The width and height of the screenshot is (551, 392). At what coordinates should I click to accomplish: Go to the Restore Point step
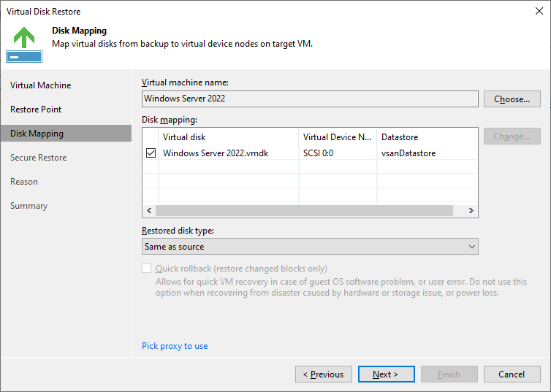click(x=36, y=109)
